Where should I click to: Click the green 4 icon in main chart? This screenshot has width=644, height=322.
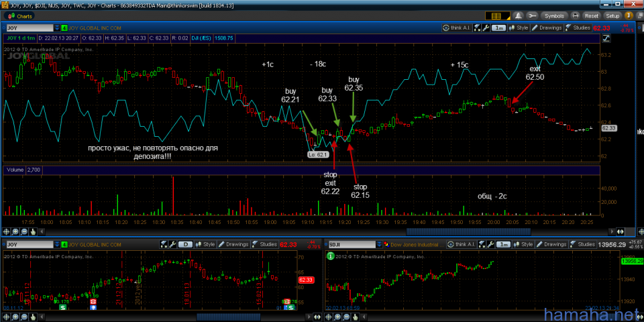64,28
